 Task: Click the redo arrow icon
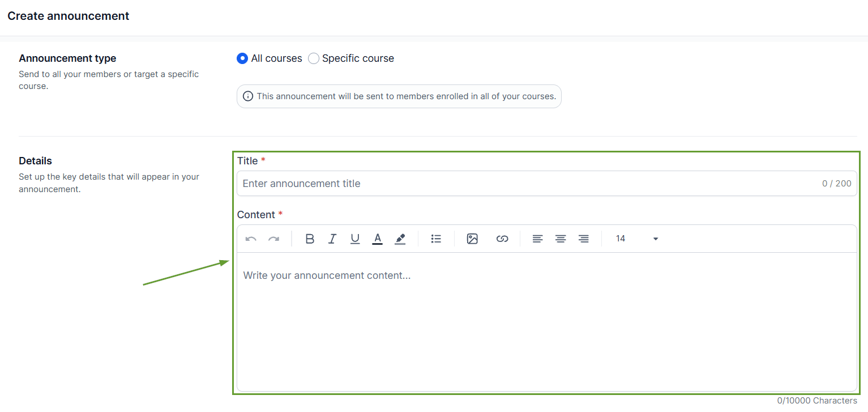274,239
